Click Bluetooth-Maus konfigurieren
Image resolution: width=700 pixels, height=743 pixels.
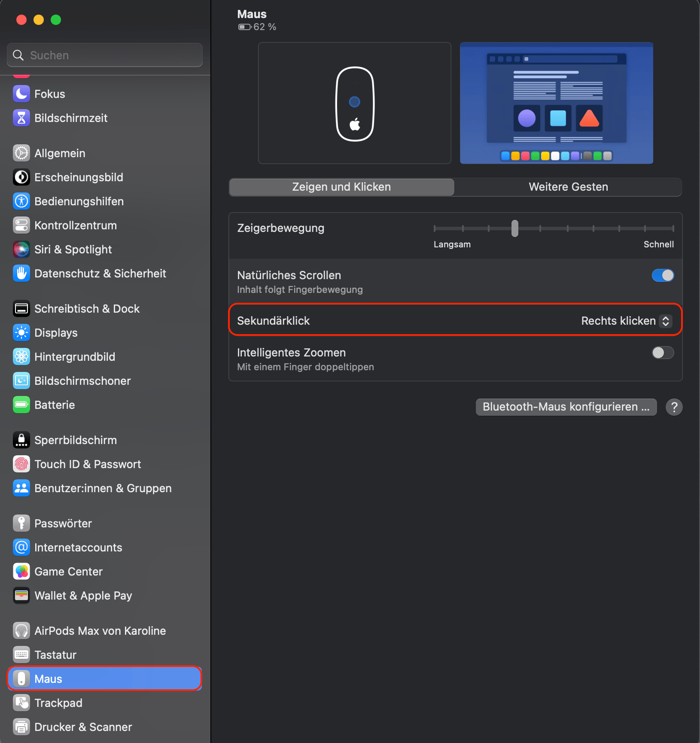click(566, 407)
